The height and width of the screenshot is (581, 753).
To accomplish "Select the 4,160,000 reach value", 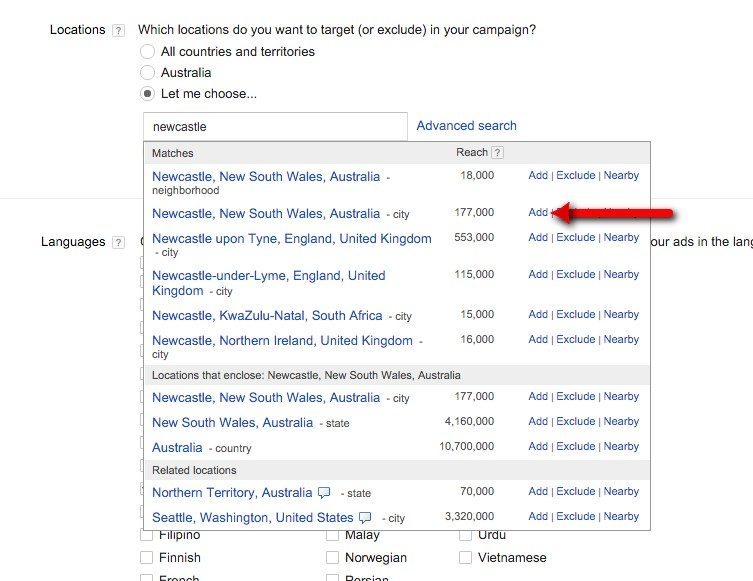I will pos(469,421).
